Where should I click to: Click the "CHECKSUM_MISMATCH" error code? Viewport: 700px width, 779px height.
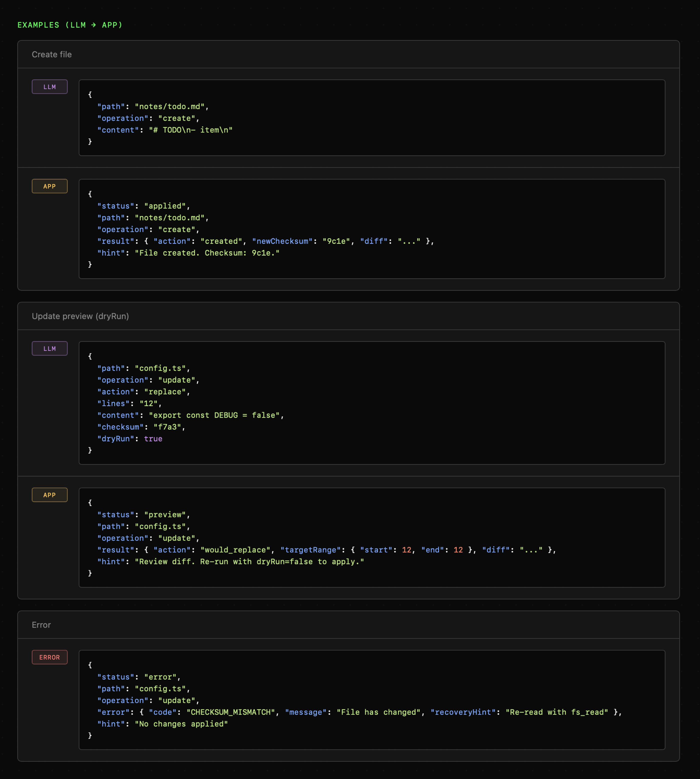[x=231, y=712]
